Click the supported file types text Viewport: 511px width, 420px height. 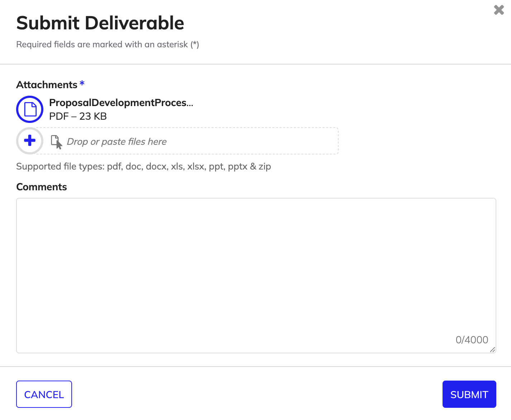click(143, 166)
